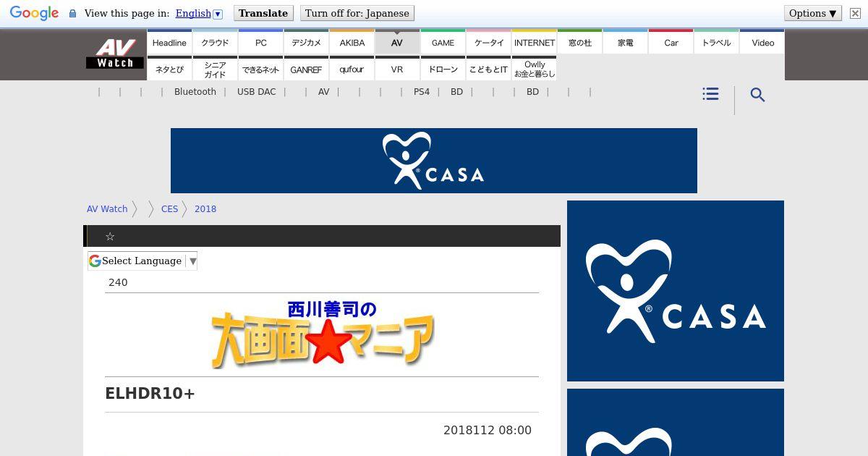This screenshot has height=456, width=868.
Task: Click the USB DAC topic link
Action: [256, 92]
